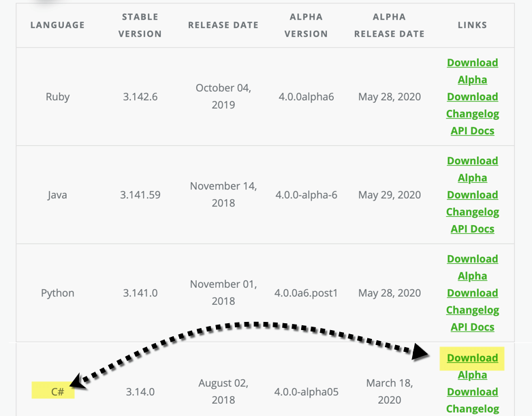Screen dimensions: 532x416
Task: Click the Java alpha version 4.0.0-alpha-6 cell
Action: (x=306, y=195)
